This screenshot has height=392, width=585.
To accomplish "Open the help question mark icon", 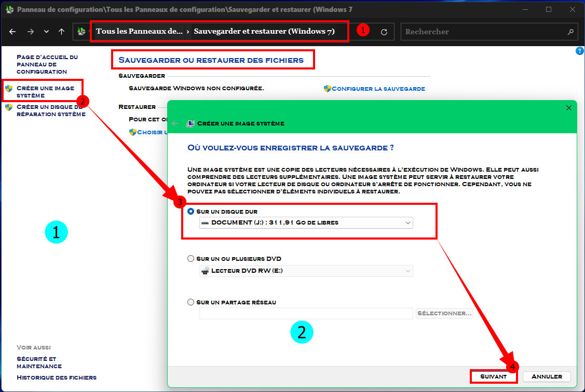I will (x=579, y=51).
